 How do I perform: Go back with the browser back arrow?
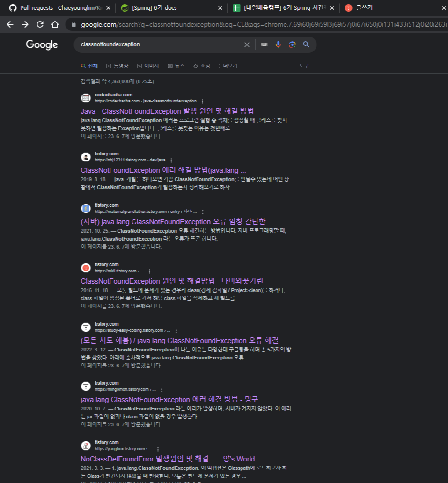[10, 24]
